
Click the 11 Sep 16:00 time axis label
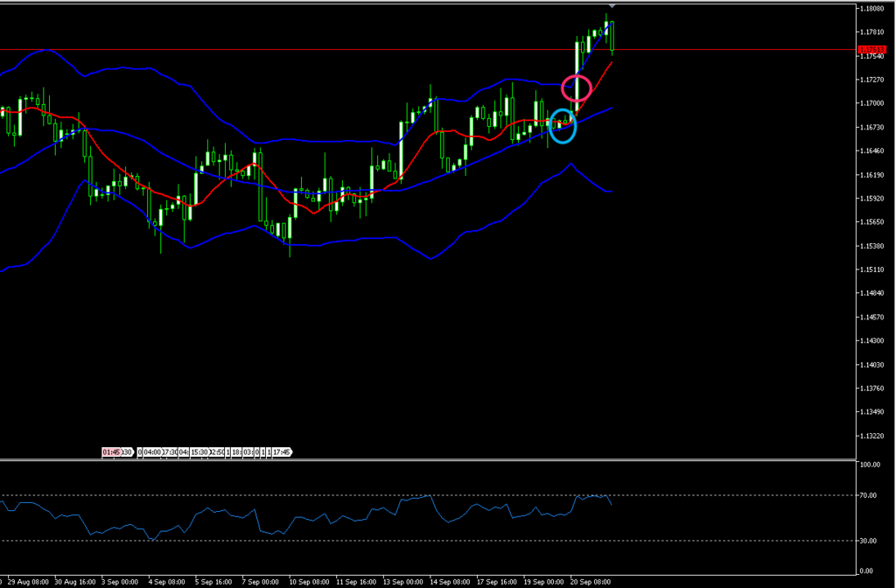pyautogui.click(x=356, y=582)
